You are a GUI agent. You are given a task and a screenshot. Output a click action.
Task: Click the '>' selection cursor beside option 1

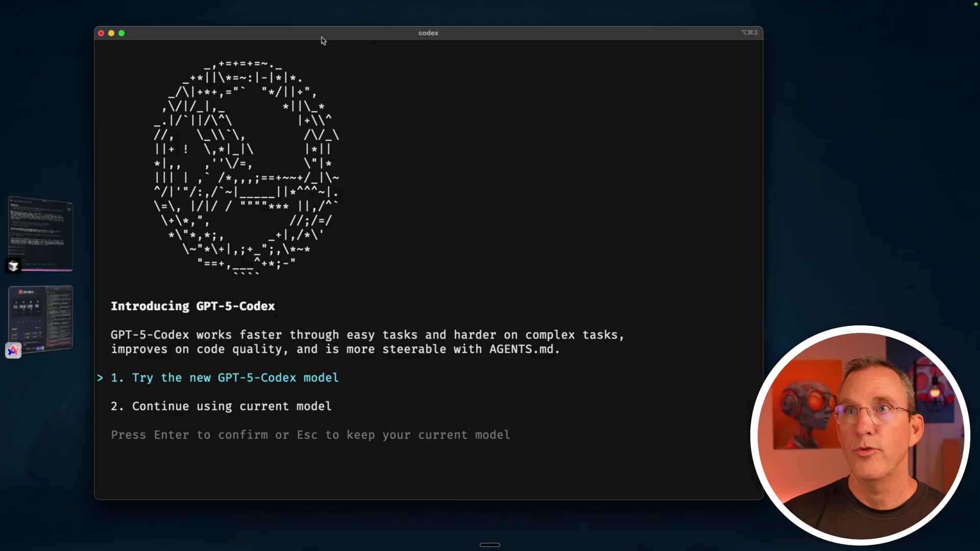click(100, 378)
